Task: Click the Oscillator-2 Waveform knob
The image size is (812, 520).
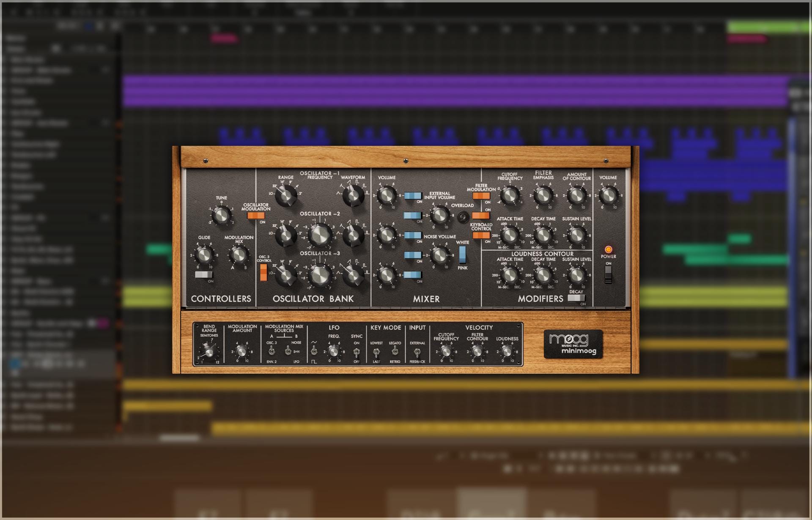Action: coord(353,235)
